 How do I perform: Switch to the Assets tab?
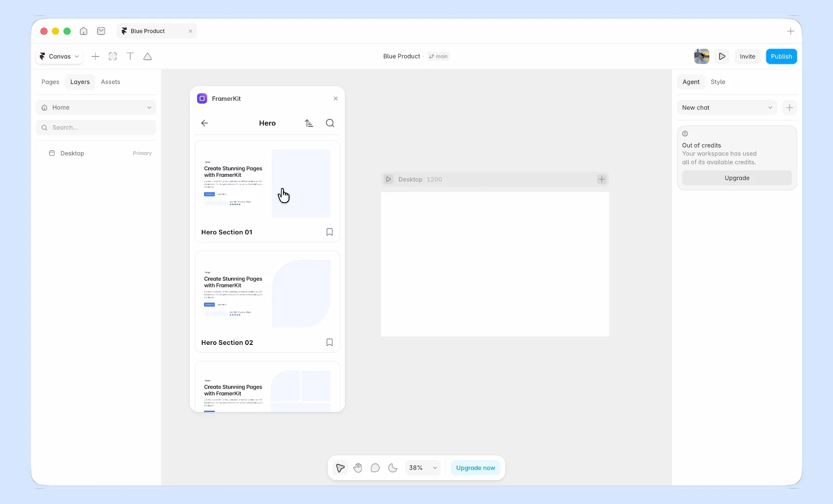[111, 82]
